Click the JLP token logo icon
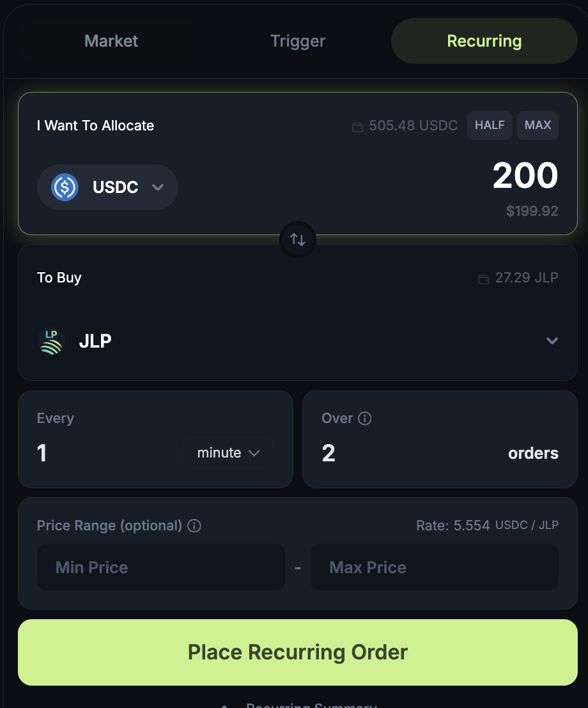The height and width of the screenshot is (708, 588). (x=51, y=341)
